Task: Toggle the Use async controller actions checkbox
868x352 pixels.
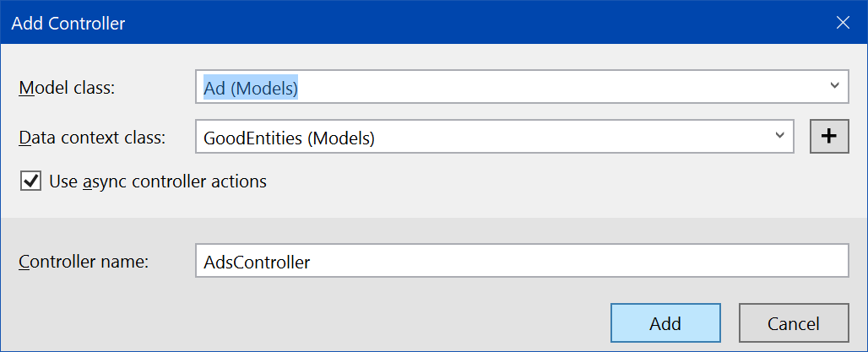Action: pyautogui.click(x=31, y=181)
